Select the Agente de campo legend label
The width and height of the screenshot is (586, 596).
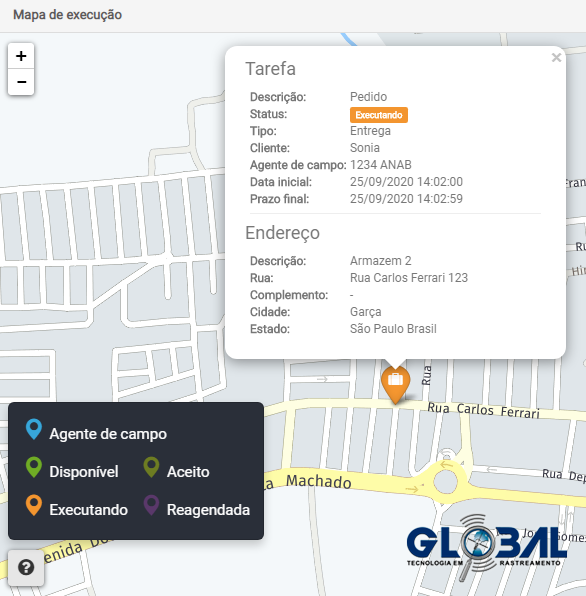click(x=108, y=434)
